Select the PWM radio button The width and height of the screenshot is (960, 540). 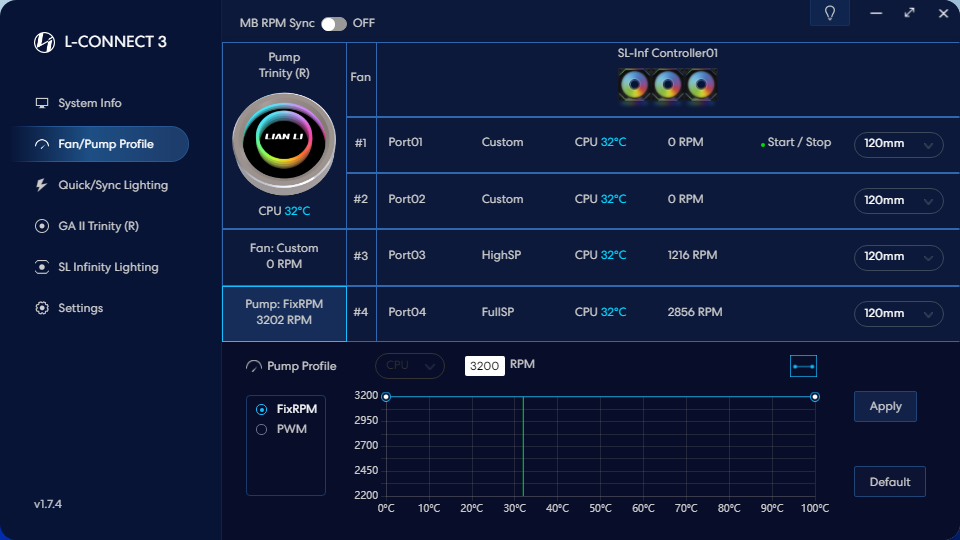pyautogui.click(x=261, y=429)
